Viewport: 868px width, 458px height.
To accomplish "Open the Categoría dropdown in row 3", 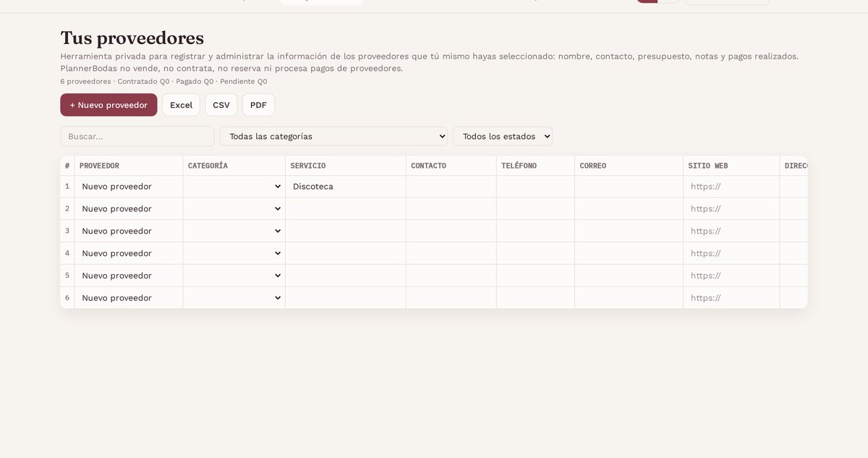I will click(x=234, y=232).
